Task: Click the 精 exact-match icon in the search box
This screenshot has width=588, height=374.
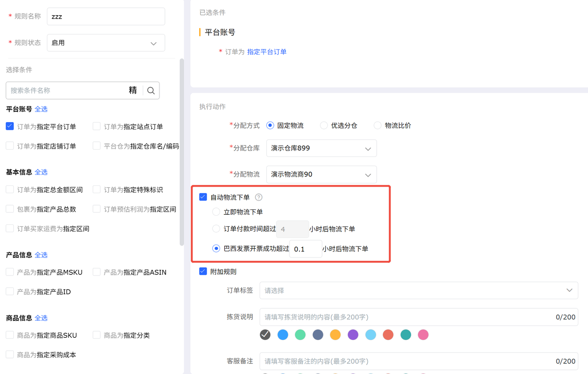Action: tap(133, 90)
